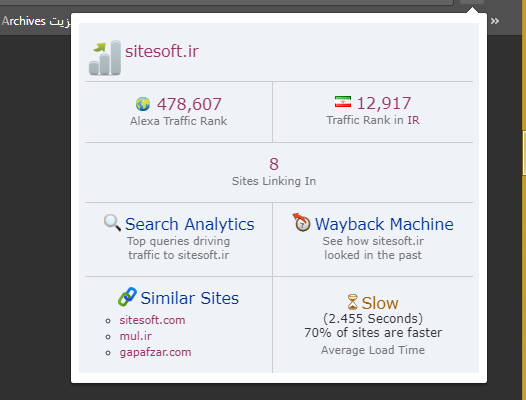The height and width of the screenshot is (400, 526).
Task: Expand bookmarks overflow double-chevron
Action: pos(495,21)
